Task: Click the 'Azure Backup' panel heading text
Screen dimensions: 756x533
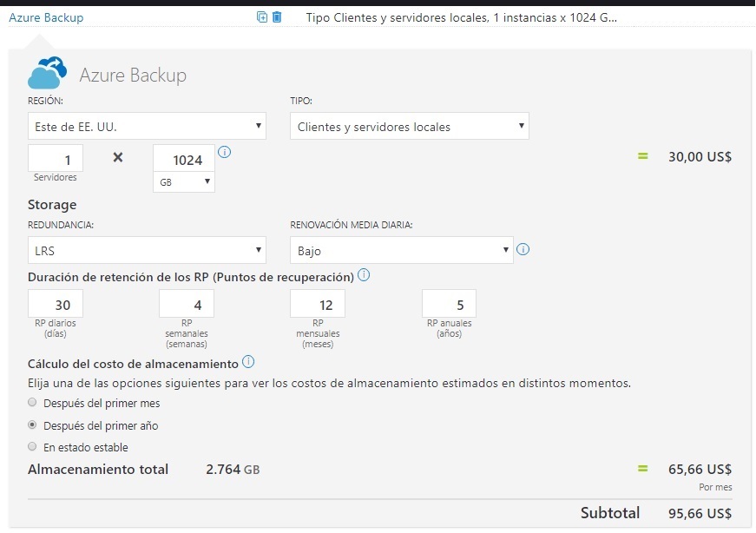Action: (133, 75)
